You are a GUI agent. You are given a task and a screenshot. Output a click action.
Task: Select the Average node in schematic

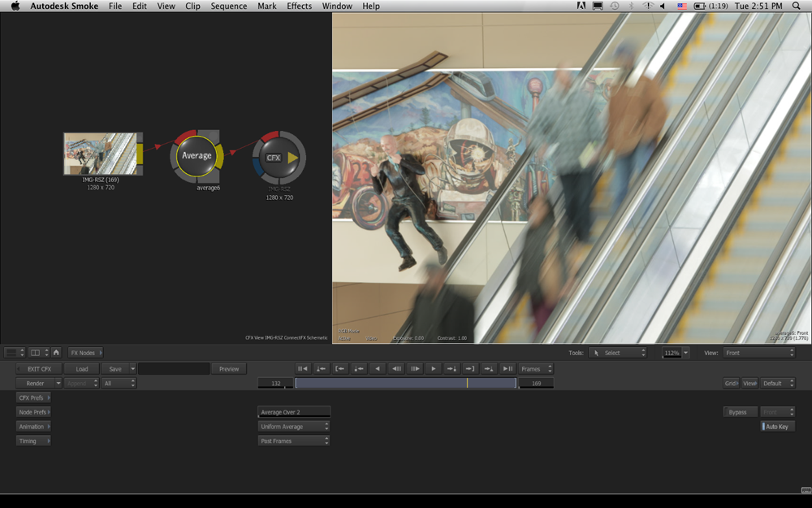(197, 155)
